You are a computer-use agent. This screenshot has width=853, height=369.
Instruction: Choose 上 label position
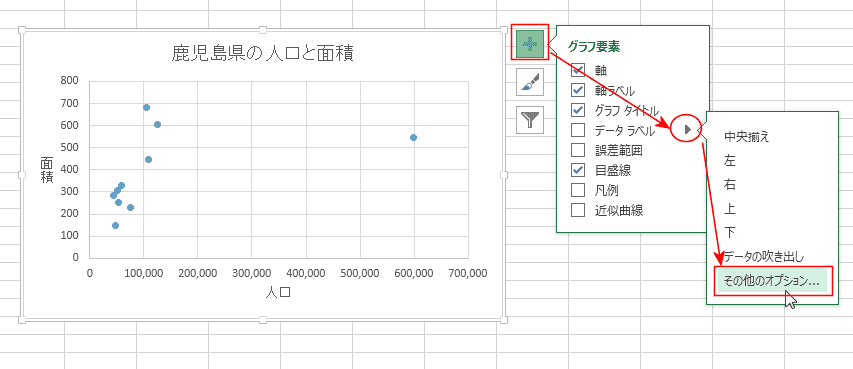click(x=730, y=208)
